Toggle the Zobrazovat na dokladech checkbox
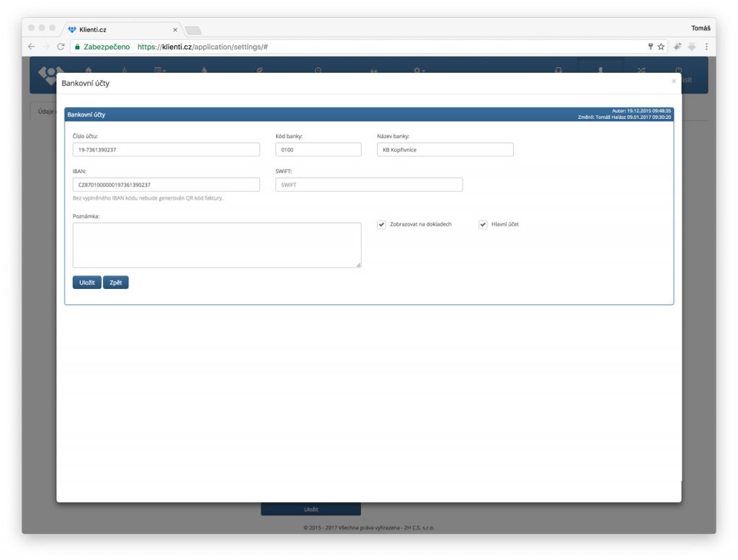Image resolution: width=738 pixels, height=560 pixels. [381, 224]
